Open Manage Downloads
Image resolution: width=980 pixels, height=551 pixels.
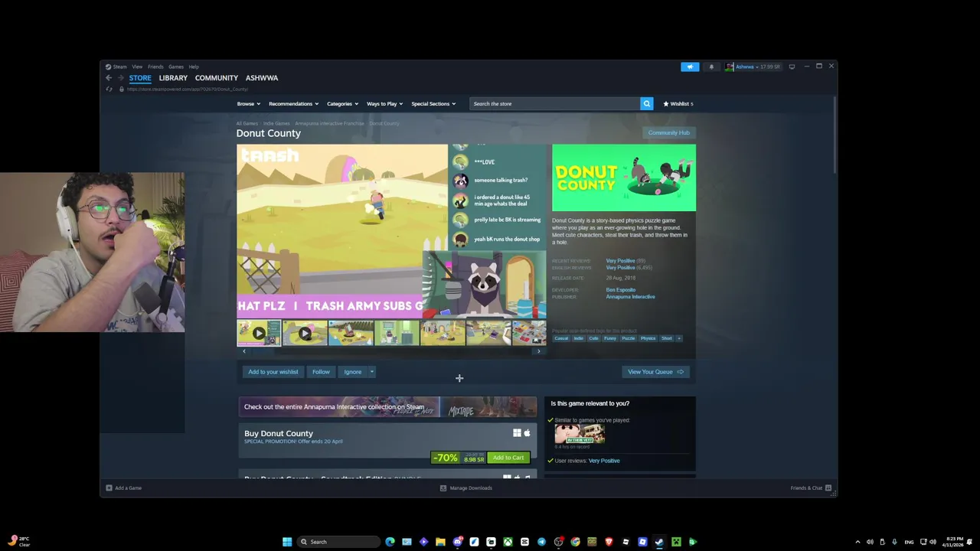tap(466, 487)
